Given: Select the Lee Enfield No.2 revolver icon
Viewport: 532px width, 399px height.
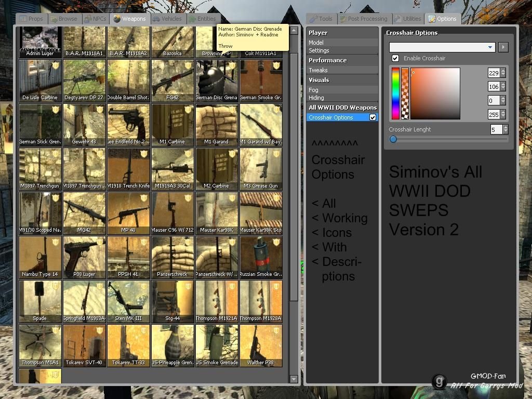Looking at the screenshot, I should [129, 125].
